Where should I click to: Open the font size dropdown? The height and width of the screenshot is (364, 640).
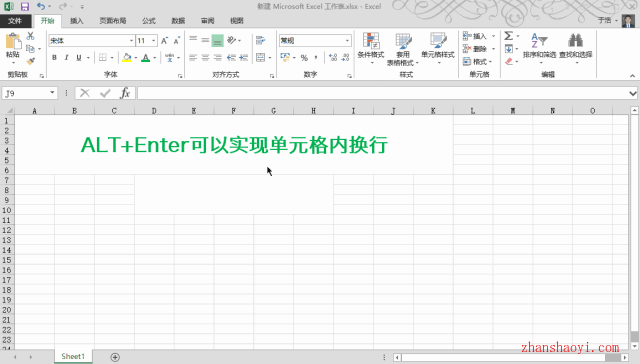[153, 40]
